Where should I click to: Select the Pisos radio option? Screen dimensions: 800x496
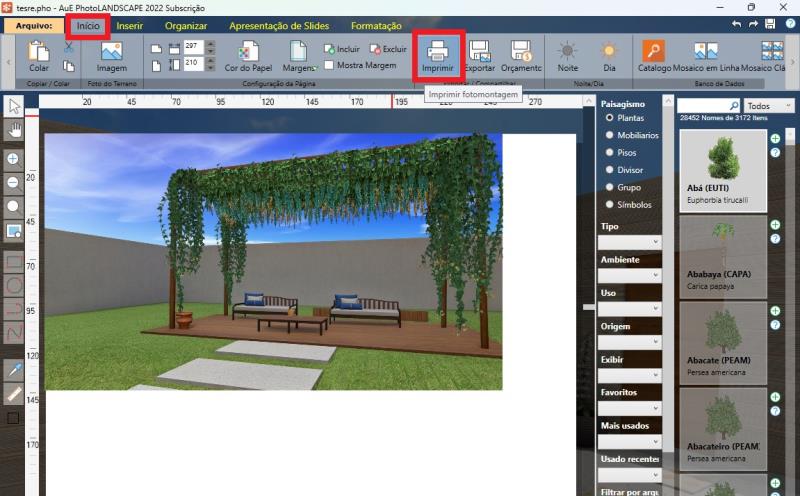(x=609, y=153)
